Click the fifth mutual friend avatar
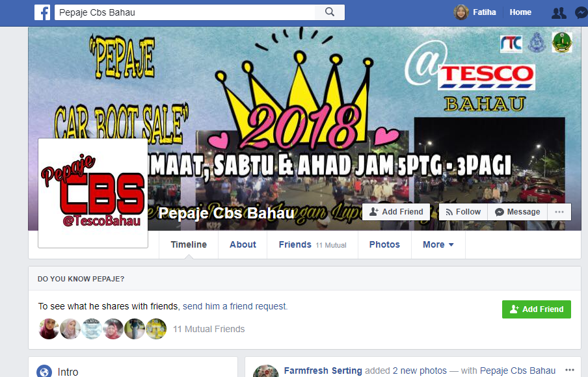Image resolution: width=588 pixels, height=377 pixels. coord(134,329)
